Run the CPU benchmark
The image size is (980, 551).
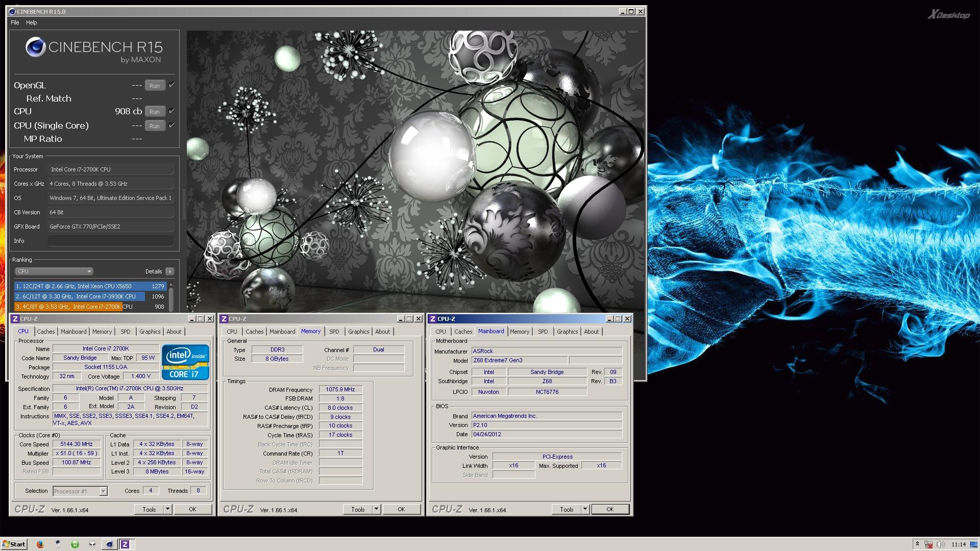point(155,112)
